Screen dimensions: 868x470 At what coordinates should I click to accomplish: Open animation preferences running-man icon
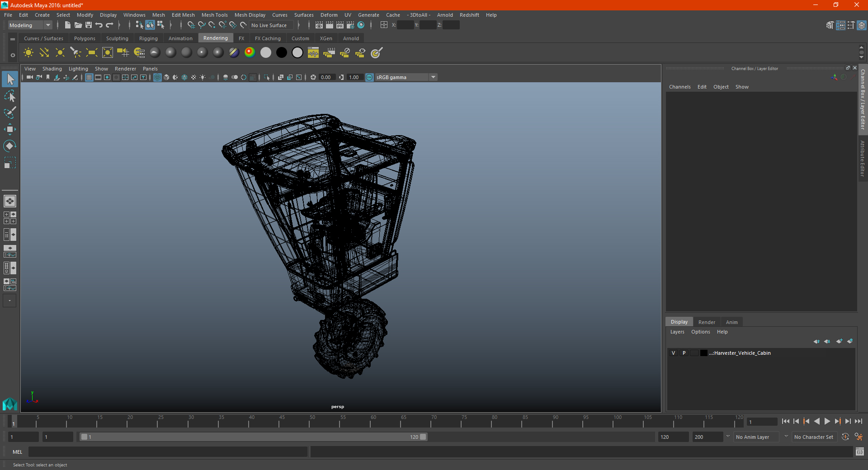click(x=859, y=437)
